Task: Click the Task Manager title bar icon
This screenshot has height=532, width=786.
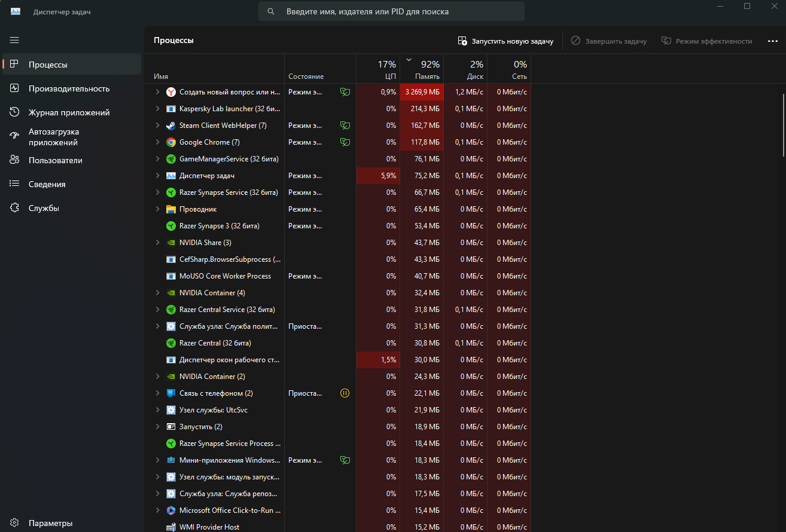Action: click(16, 11)
